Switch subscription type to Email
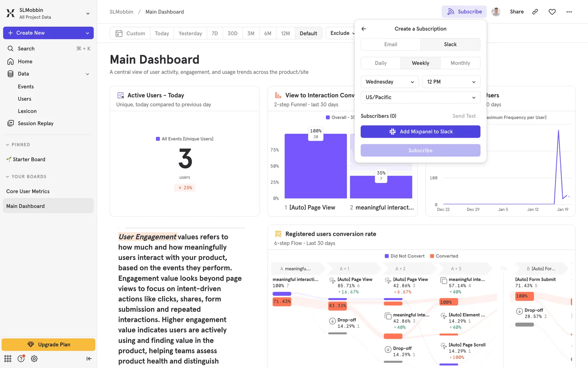The width and height of the screenshot is (588, 368). coord(390,44)
